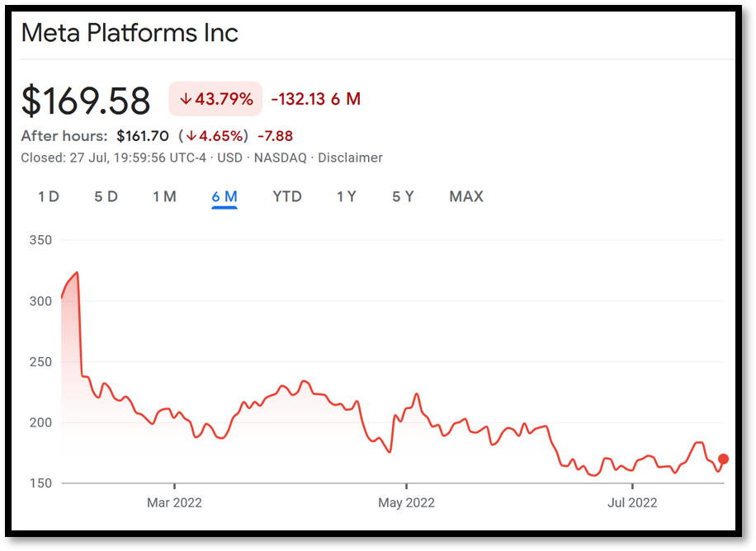This screenshot has width=756, height=551.
Task: Open the 5Y chart range
Action: click(x=404, y=196)
